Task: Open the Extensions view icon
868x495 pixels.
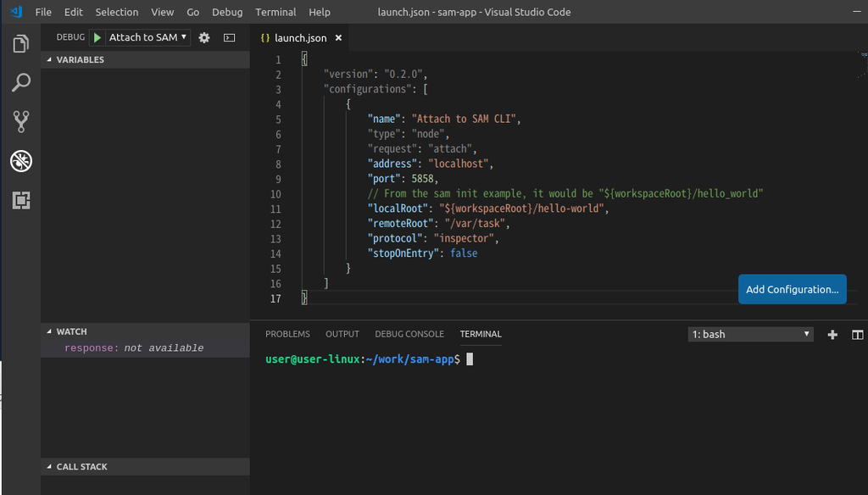Action: click(21, 200)
